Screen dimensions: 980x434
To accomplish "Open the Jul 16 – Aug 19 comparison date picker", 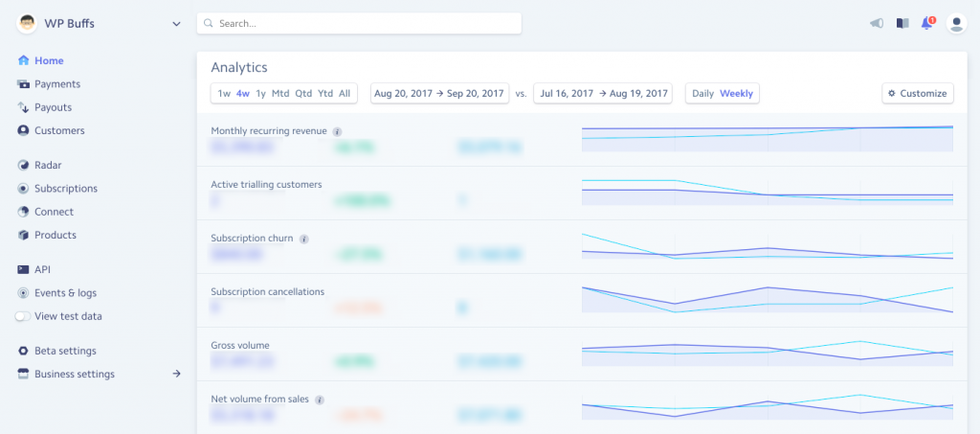I will (602, 94).
